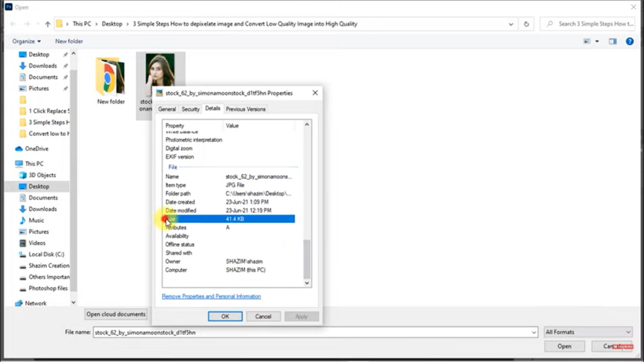Switch to the Previous Versions tab
Viewport: 644px width, 362px height.
coord(245,108)
